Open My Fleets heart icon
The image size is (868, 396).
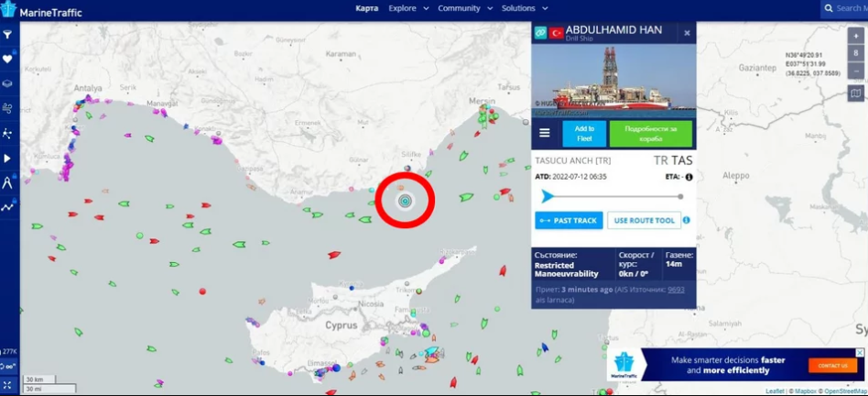8,60
